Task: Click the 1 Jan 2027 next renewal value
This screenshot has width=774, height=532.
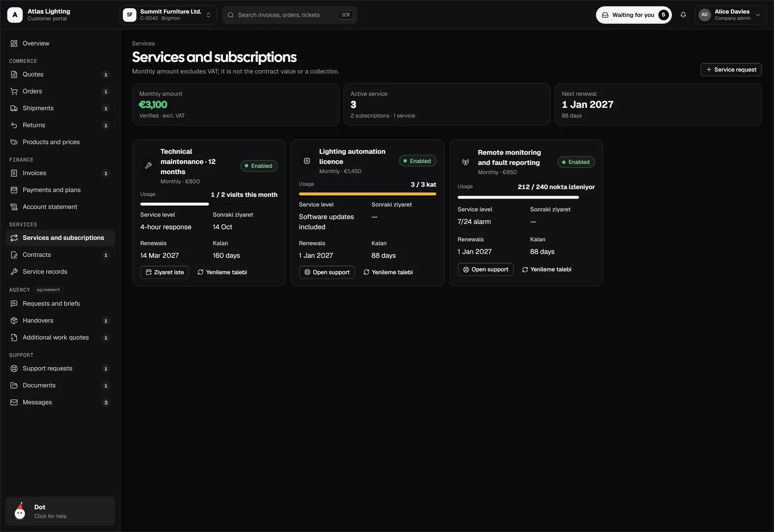Action: (x=587, y=104)
